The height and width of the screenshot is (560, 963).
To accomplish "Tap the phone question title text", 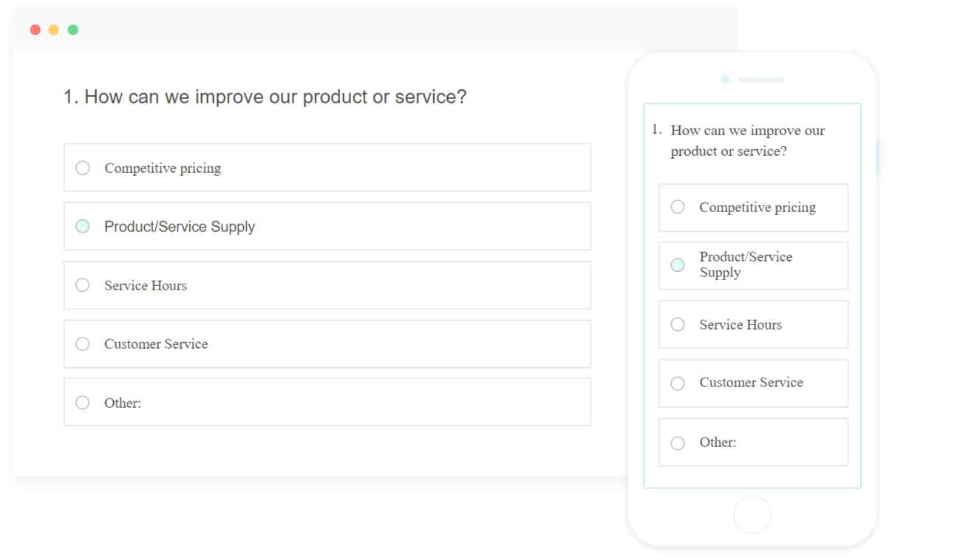I will click(747, 140).
